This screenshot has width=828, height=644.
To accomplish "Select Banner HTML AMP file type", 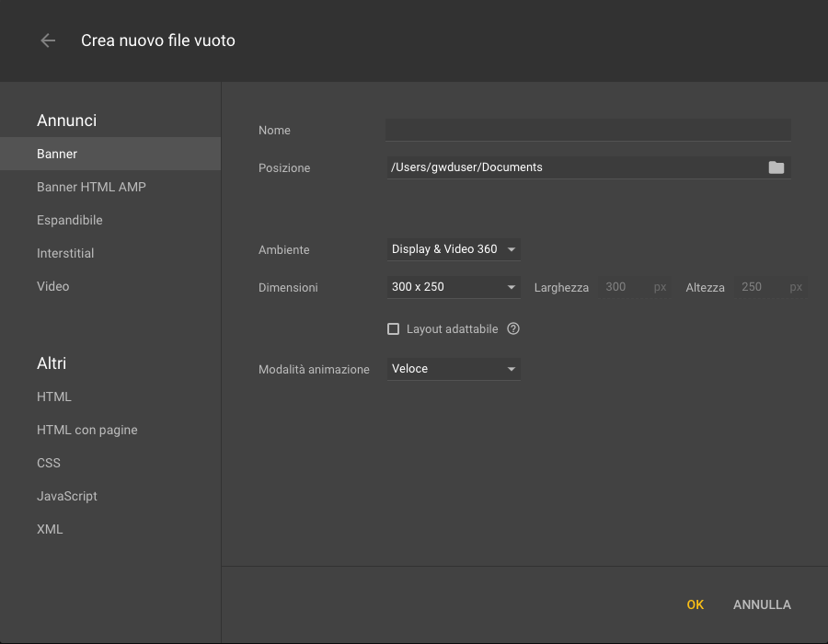I will click(x=91, y=187).
